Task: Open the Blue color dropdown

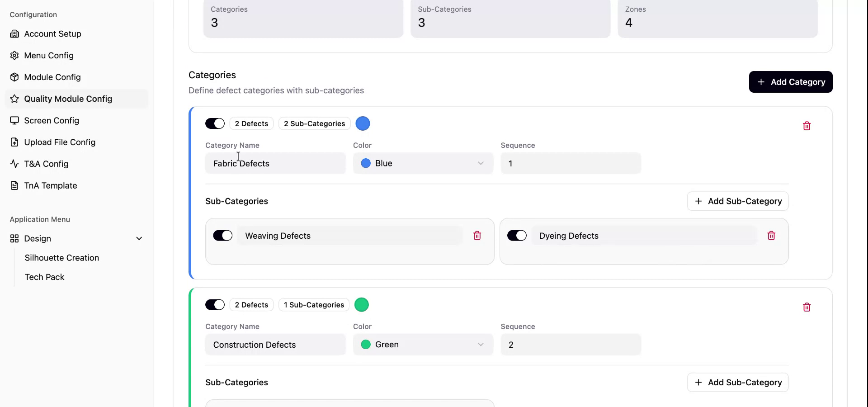Action: click(x=423, y=163)
